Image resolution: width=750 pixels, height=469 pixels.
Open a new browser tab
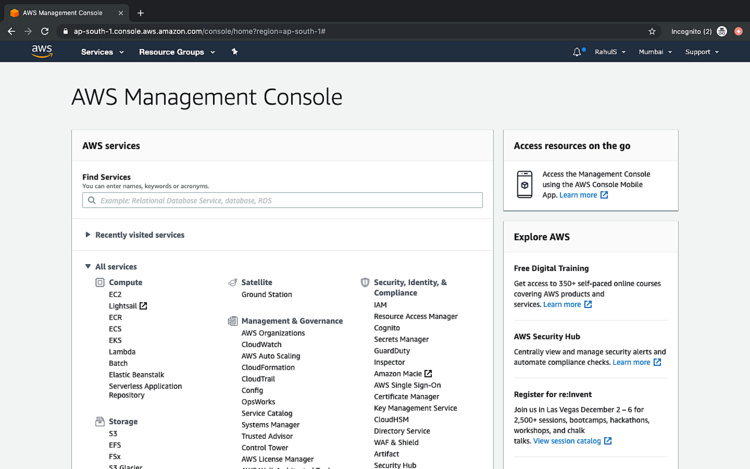point(140,13)
